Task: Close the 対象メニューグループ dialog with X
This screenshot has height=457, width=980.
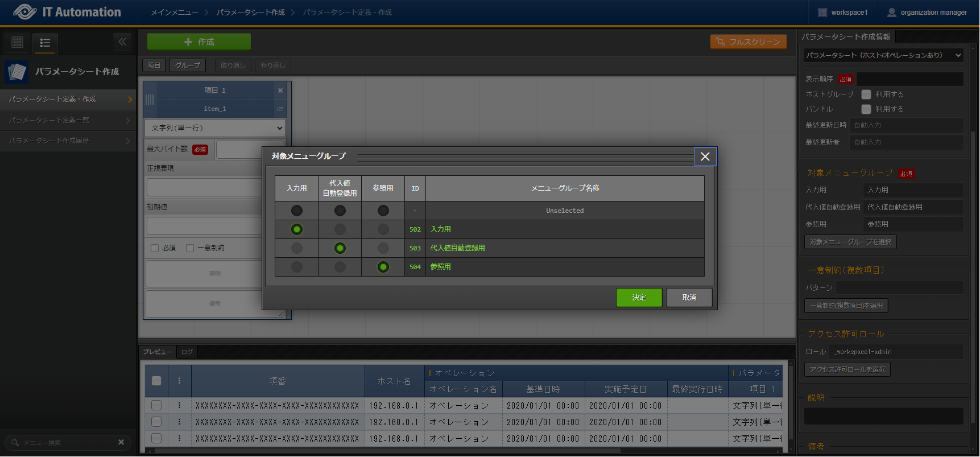Action: [705, 157]
